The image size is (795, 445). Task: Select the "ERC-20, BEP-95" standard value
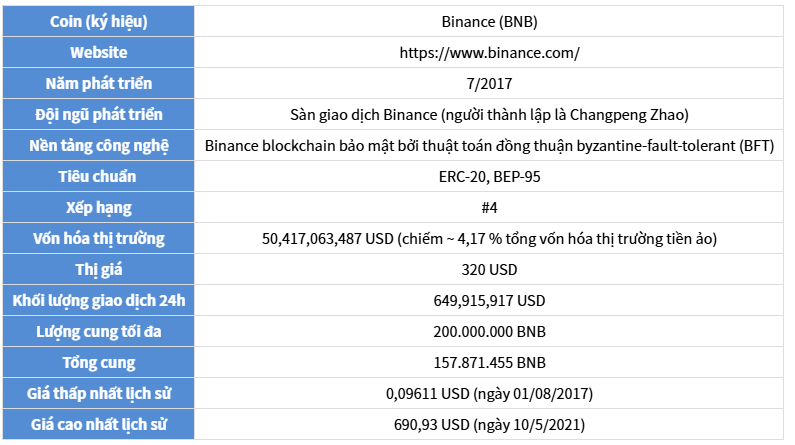[488, 177]
